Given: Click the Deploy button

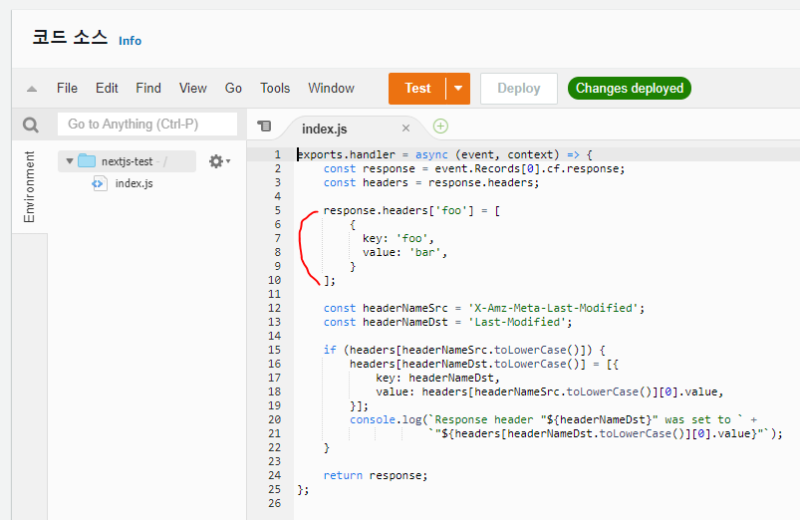Looking at the screenshot, I should point(518,88).
